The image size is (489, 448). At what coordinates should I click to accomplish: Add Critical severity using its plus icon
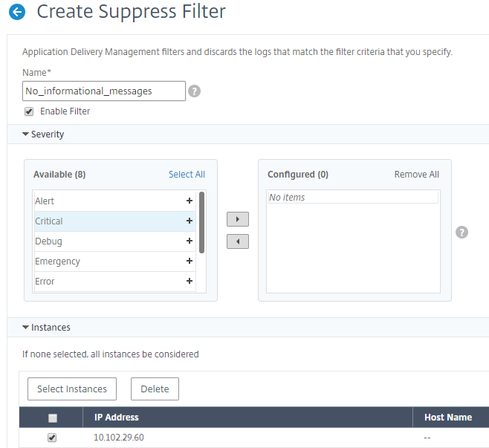(x=190, y=221)
